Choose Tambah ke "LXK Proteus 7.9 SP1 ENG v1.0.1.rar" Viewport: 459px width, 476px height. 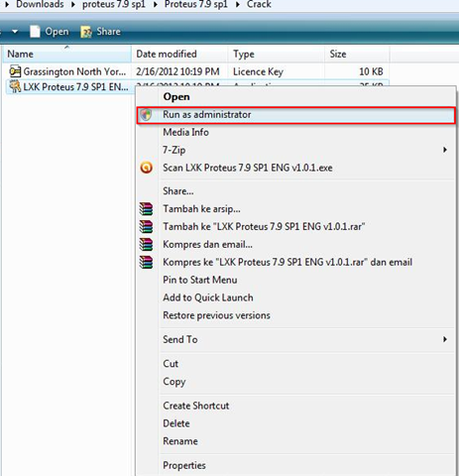pyautogui.click(x=264, y=227)
